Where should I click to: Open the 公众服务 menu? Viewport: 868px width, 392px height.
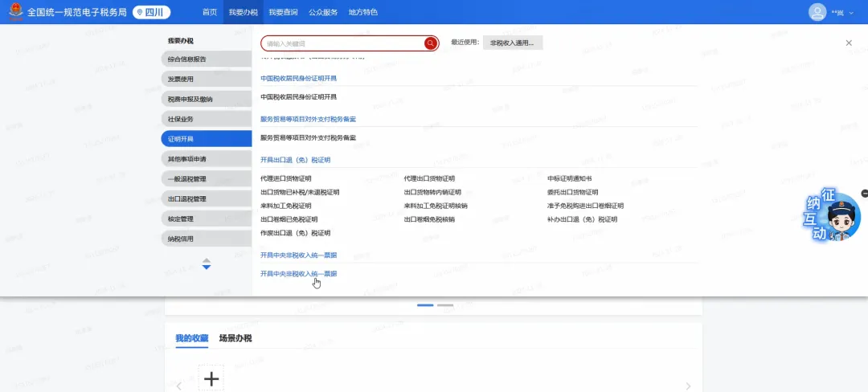(323, 12)
